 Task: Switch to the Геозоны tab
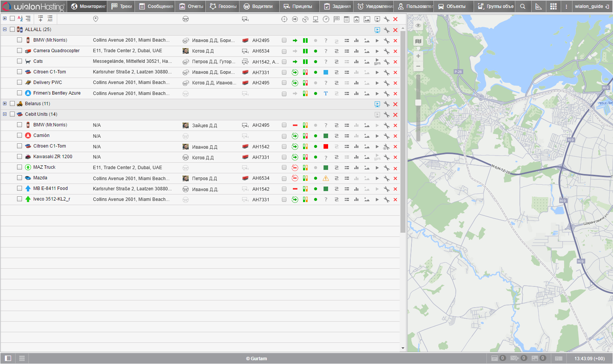[x=223, y=6]
